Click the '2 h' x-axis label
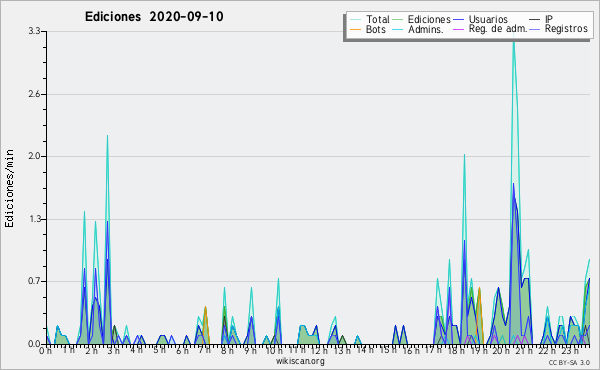Image resolution: width=600 pixels, height=370 pixels. click(91, 351)
